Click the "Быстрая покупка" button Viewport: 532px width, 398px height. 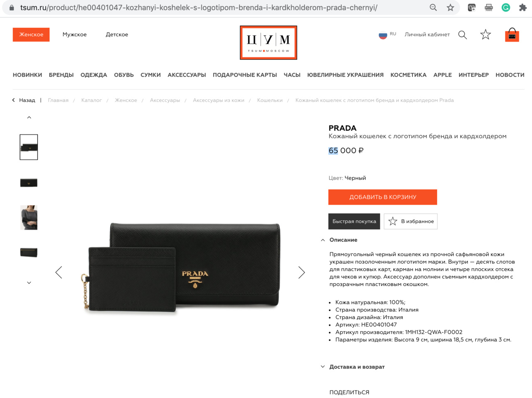point(354,221)
